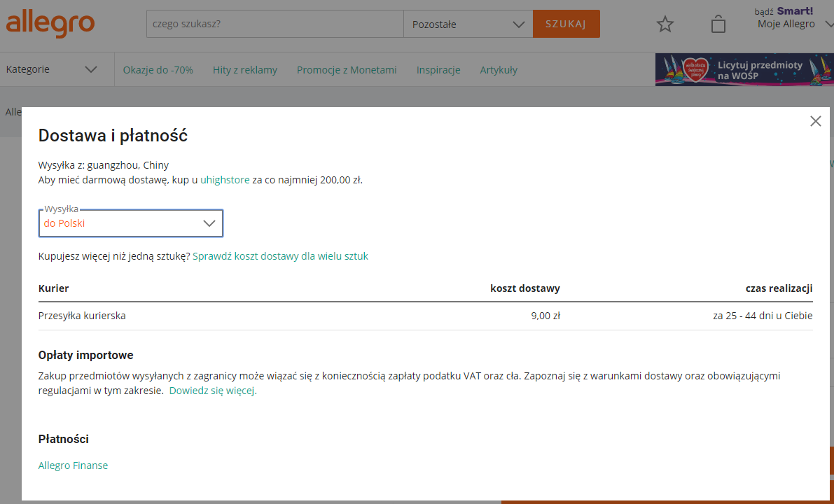
Task: Go to Hity z reklamy
Action: pos(245,70)
